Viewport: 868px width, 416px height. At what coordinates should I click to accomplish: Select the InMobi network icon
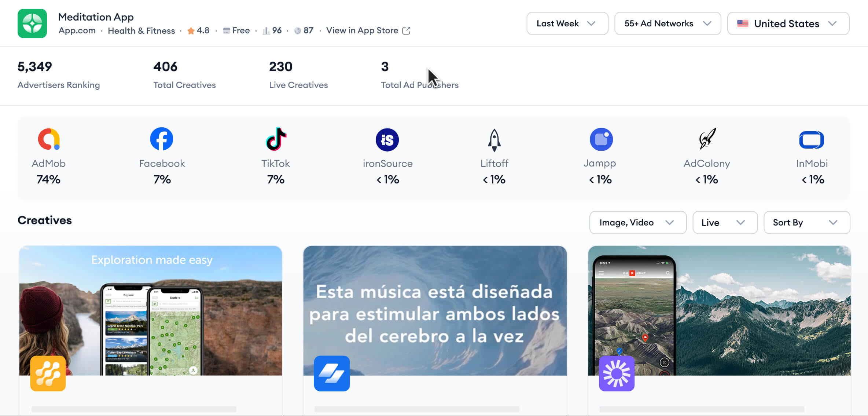coord(811,140)
